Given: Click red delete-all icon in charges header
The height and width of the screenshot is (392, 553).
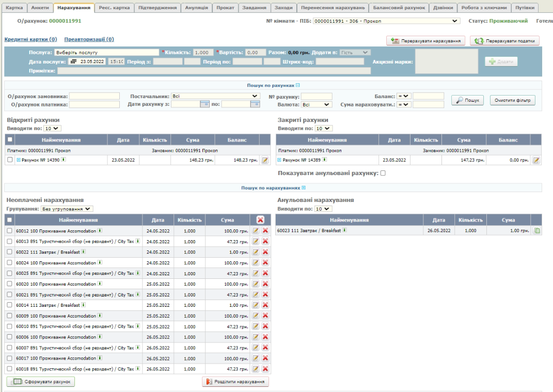Looking at the screenshot, I should point(260,220).
